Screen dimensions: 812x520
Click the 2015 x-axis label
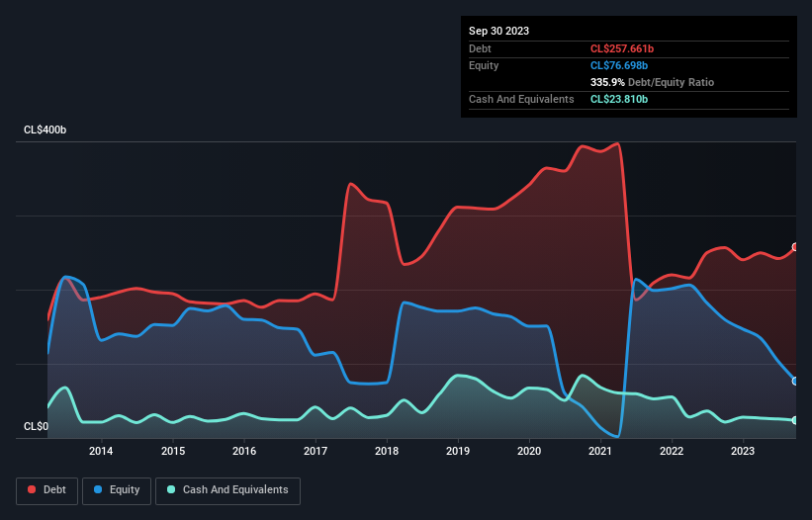(x=173, y=451)
